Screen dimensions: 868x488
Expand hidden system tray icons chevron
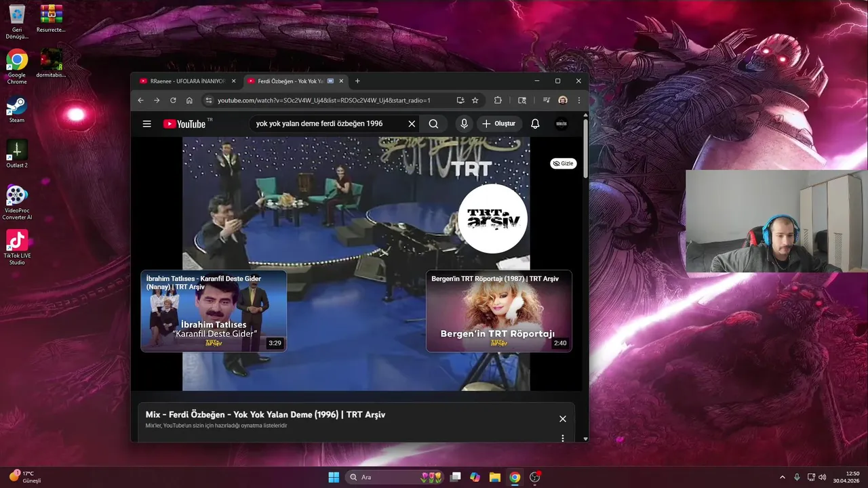(782, 477)
